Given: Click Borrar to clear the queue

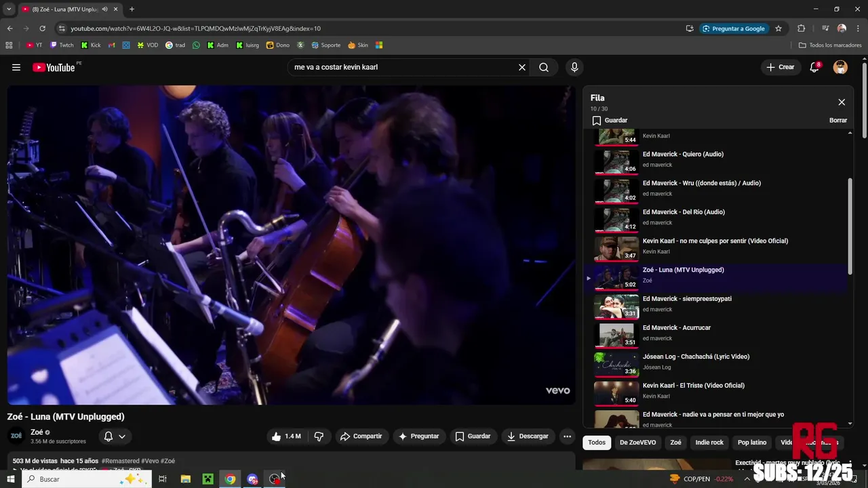Looking at the screenshot, I should [x=838, y=121].
